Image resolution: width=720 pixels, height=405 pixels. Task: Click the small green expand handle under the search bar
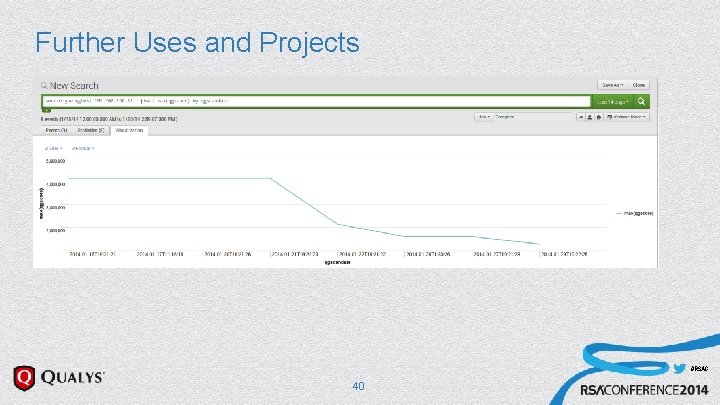click(x=46, y=110)
